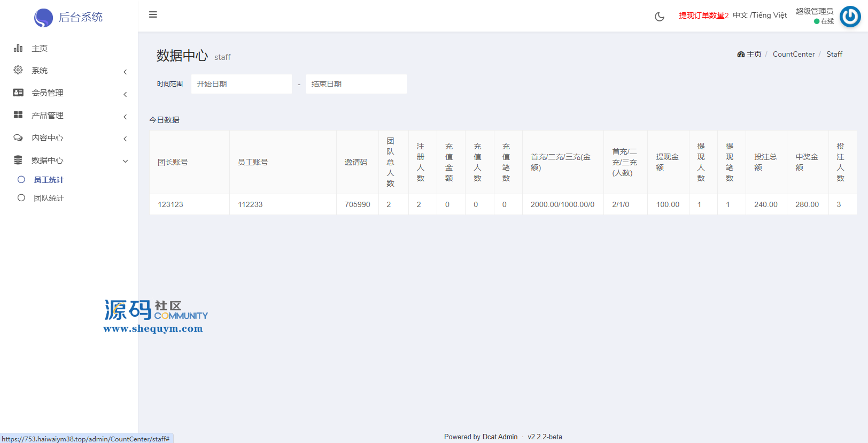Switch to dark mode moon icon
This screenshot has width=868, height=443.
pos(660,17)
